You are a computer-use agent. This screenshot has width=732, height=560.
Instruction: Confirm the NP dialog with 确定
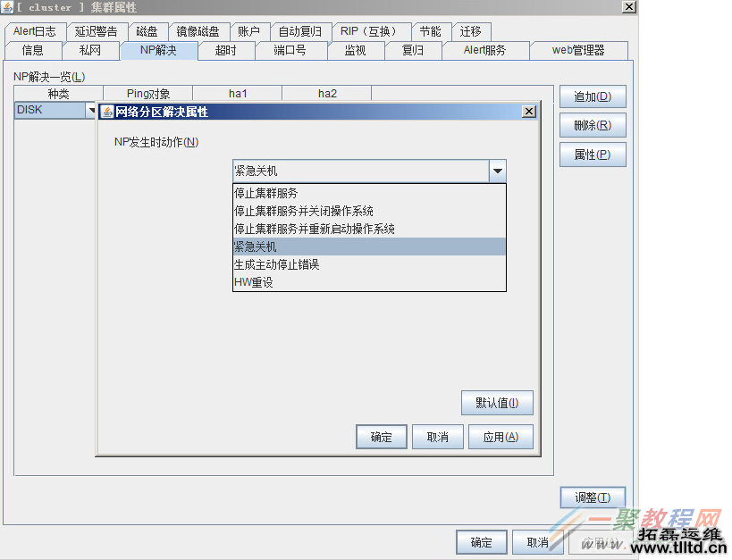click(381, 436)
